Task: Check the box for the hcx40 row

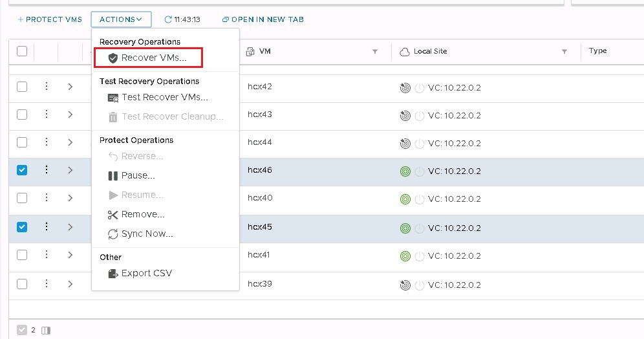Action: point(22,198)
